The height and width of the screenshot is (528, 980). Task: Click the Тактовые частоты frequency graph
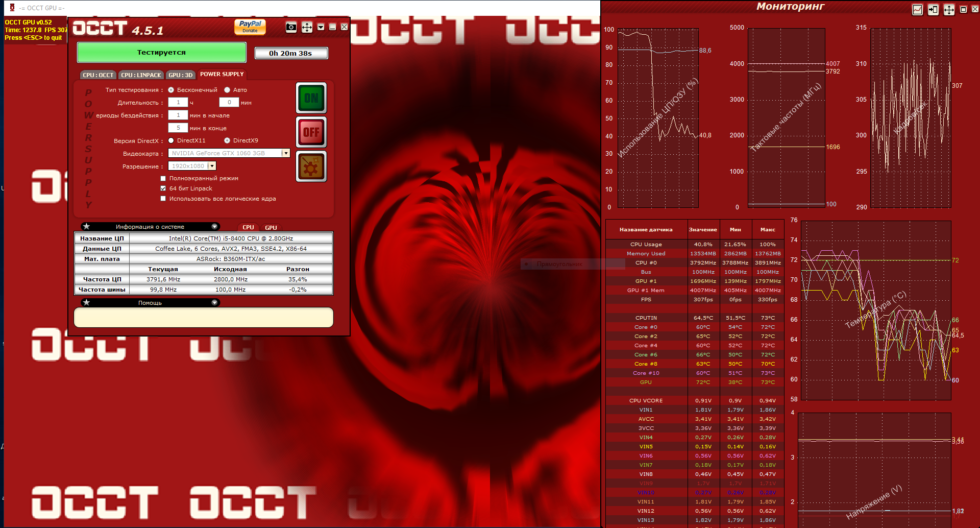[787, 118]
